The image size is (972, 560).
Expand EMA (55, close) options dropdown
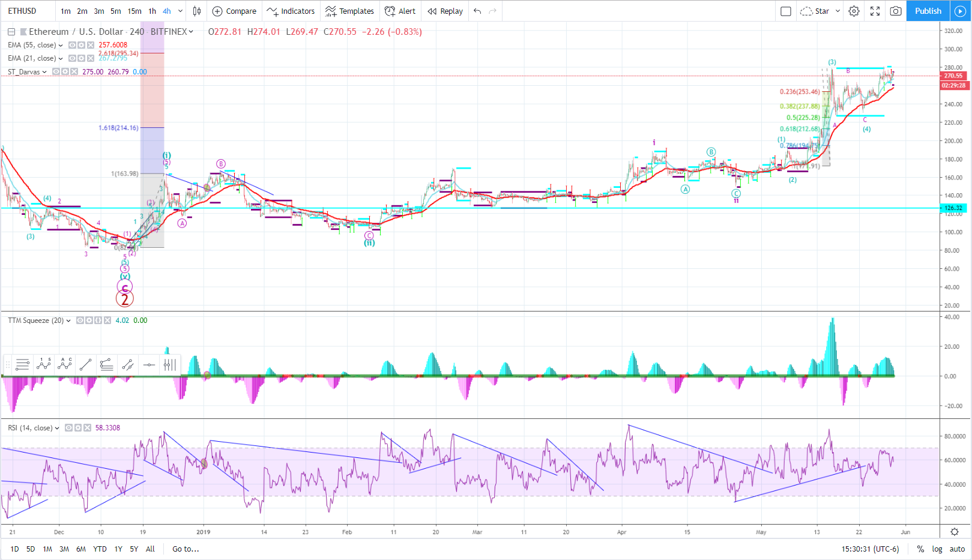(x=61, y=45)
